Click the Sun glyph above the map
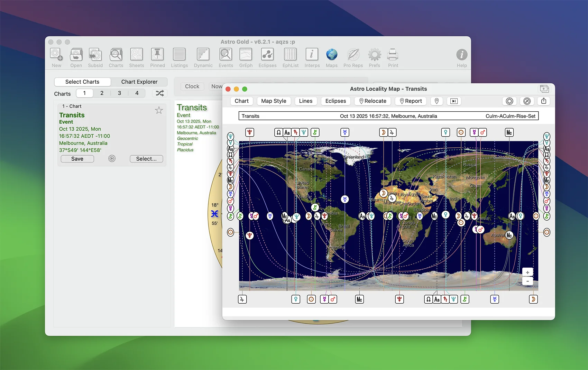The height and width of the screenshot is (370, 588). [461, 132]
